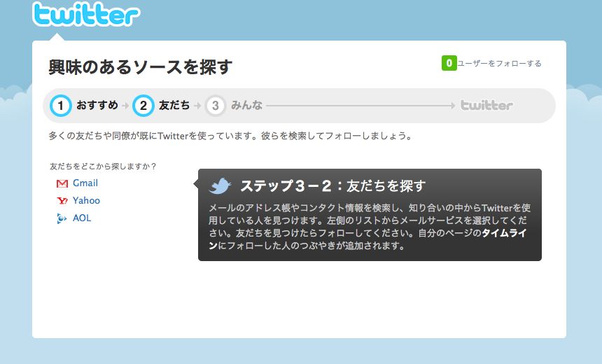The height and width of the screenshot is (364, 602).
Task: Click the Yahoo Y! icon
Action: [62, 200]
